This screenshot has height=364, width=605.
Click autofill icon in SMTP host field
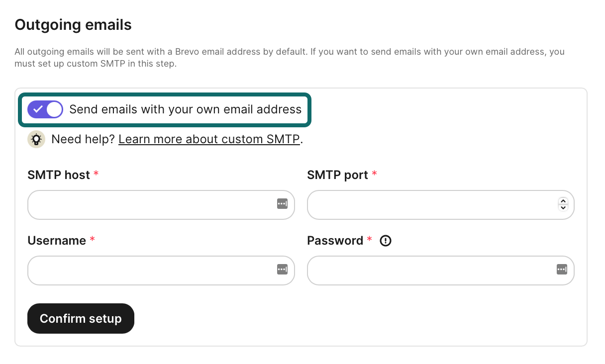coord(282,203)
